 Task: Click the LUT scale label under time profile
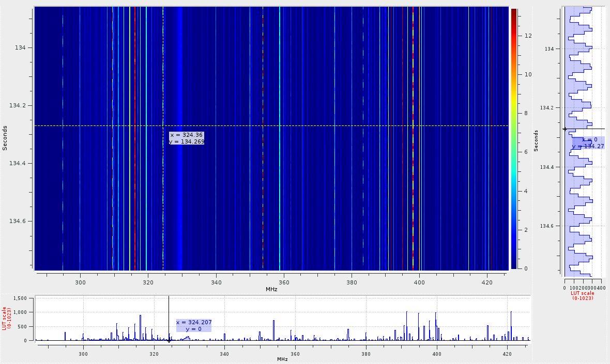[x=583, y=296]
